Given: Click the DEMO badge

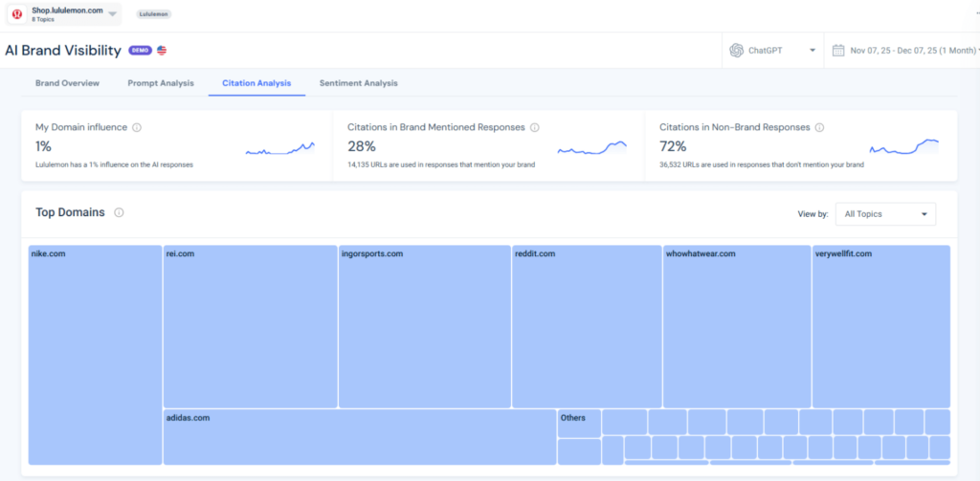Looking at the screenshot, I should tap(140, 50).
